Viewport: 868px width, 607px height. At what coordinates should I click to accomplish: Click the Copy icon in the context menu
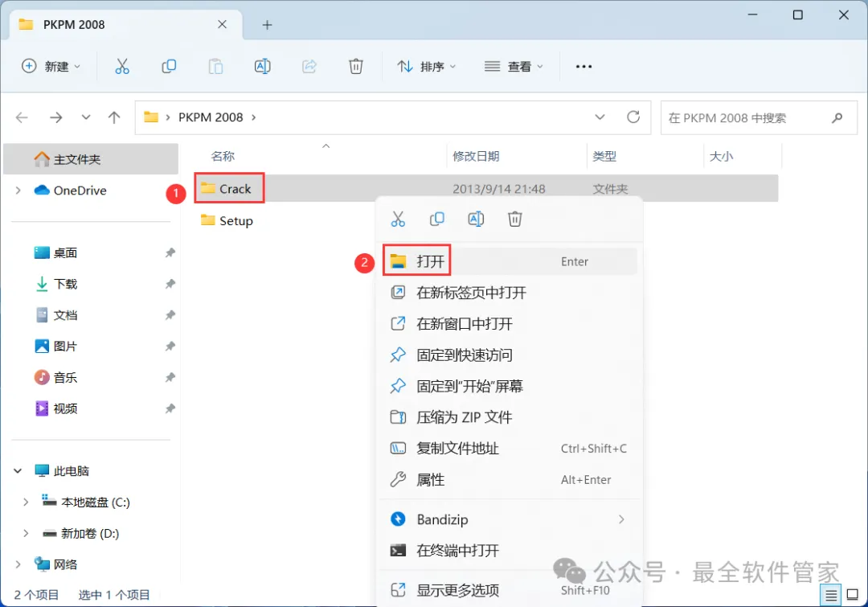[x=436, y=219]
